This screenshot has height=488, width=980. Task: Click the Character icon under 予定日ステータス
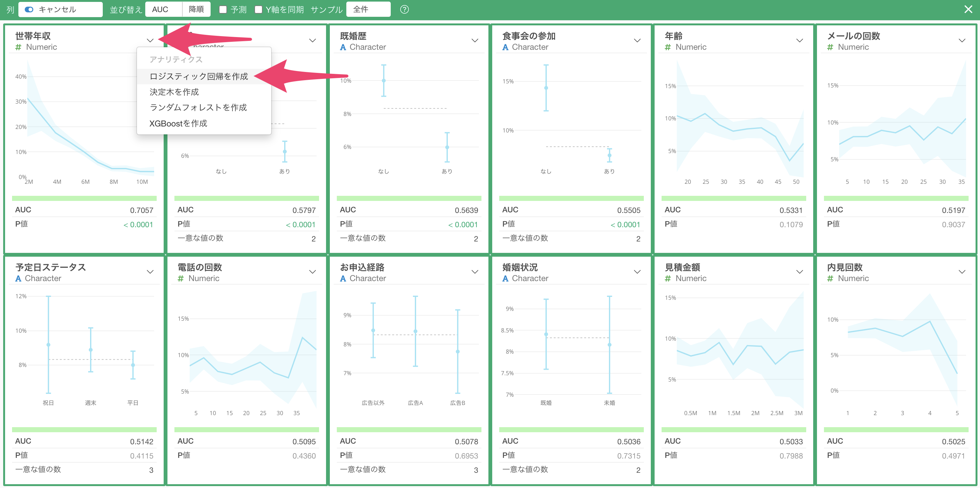point(18,279)
